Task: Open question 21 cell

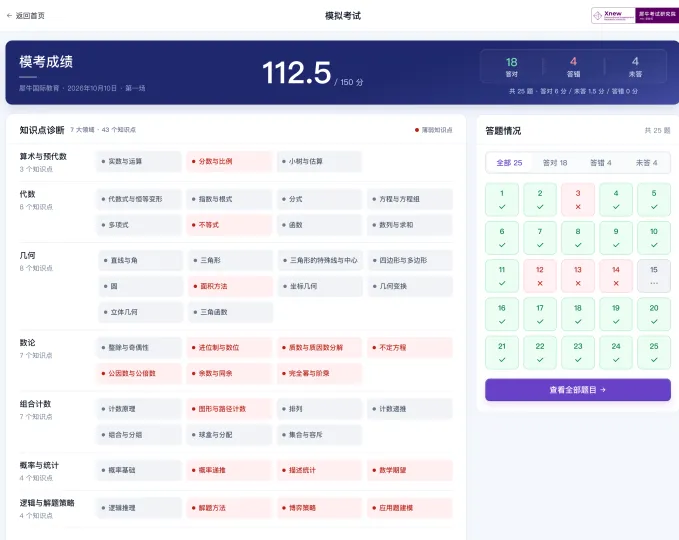Action: (502, 352)
